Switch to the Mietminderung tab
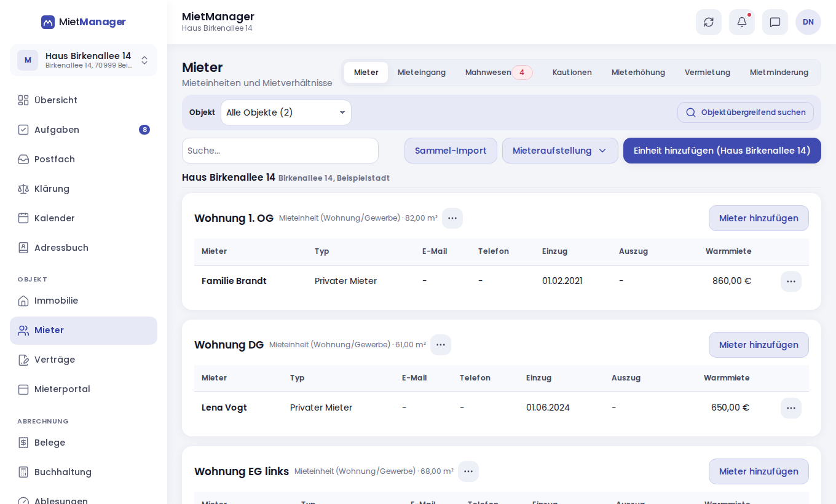836x504 pixels. (779, 73)
